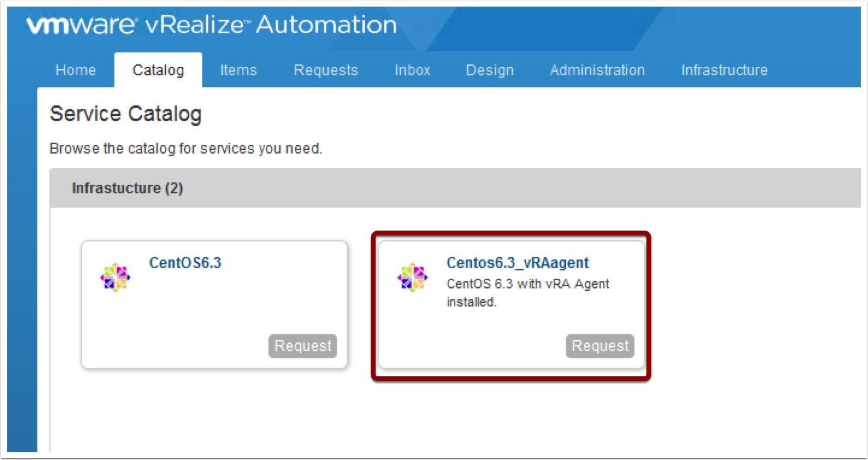
Task: Open the CentOS6.3 catalog item title link
Action: 185,263
